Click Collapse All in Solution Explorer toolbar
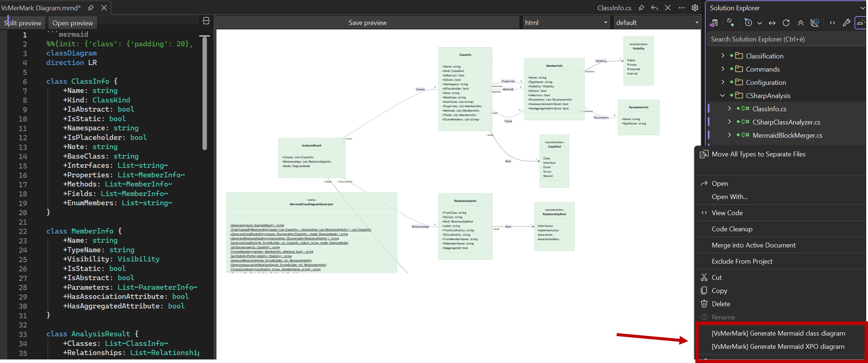Viewport: 868px width, 363px height. 801,23
